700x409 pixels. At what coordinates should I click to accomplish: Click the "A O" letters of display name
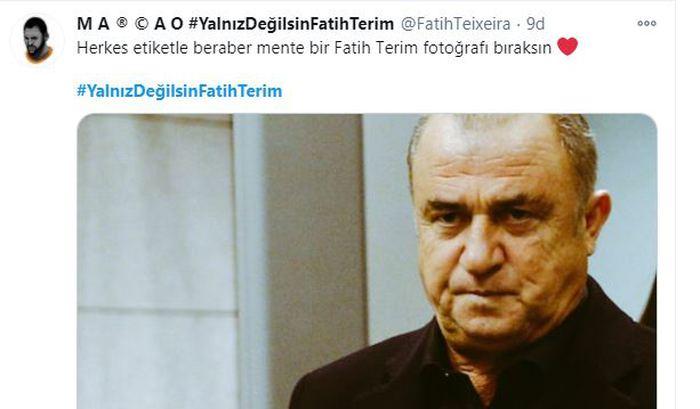point(169,24)
